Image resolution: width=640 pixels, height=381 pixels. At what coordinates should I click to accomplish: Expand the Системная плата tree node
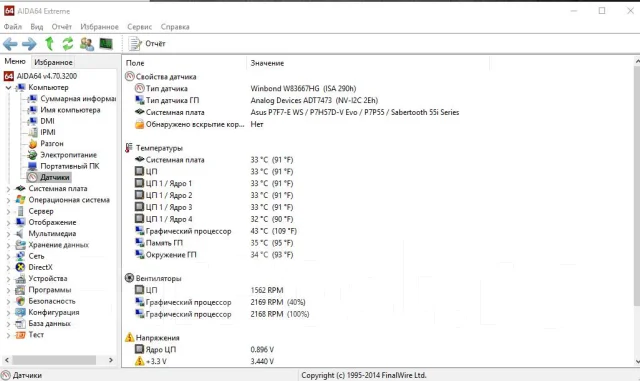8,189
